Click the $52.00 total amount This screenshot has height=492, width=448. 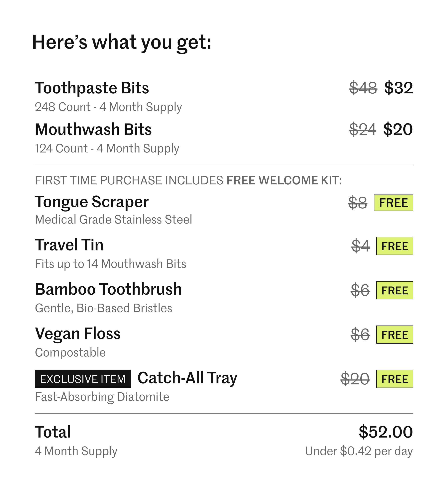point(386,432)
